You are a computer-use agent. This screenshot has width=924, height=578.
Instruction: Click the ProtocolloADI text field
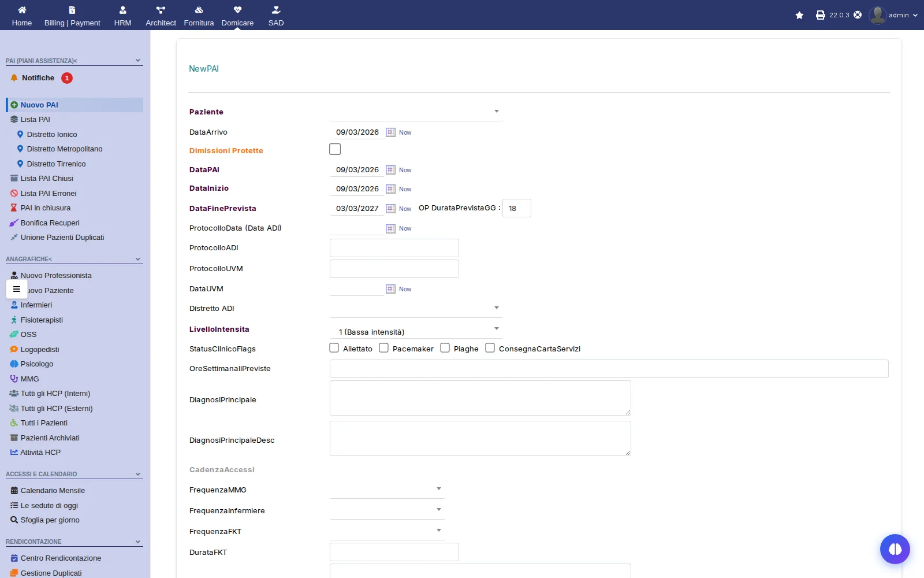coord(394,248)
